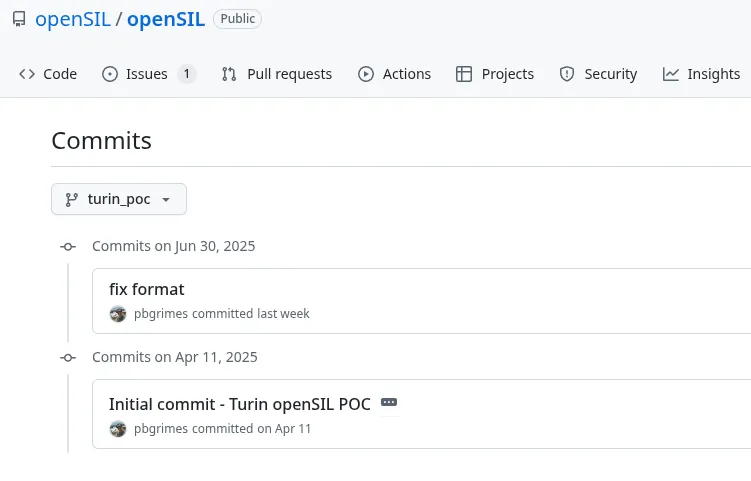751x481 pixels.
Task: Click the commit marker icon for Apr 11, 2025
Action: pyautogui.click(x=68, y=358)
